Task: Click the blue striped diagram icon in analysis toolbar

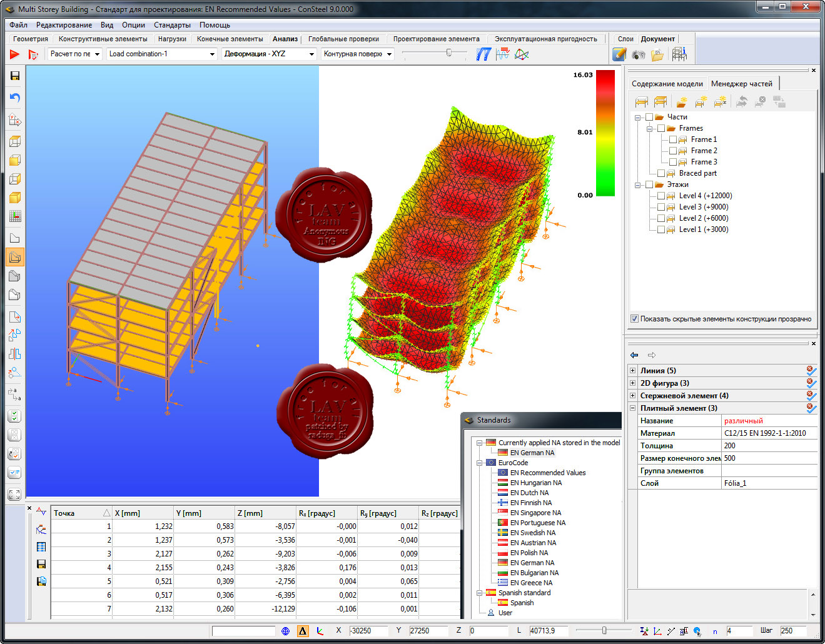Action: 483,54
